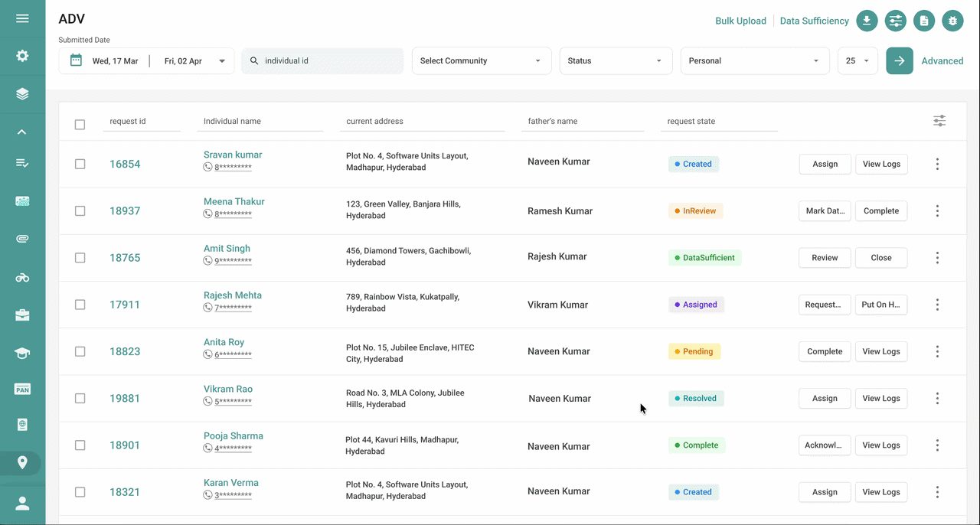This screenshot has height=525, width=980.
Task: Check the box for request 18321
Action: coord(80,492)
